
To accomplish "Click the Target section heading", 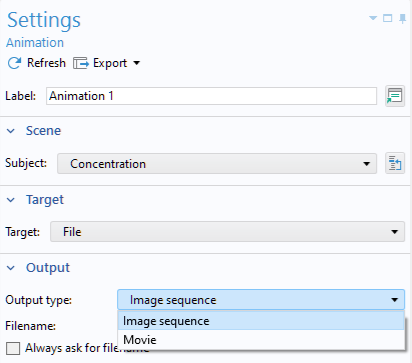I will 45,200.
